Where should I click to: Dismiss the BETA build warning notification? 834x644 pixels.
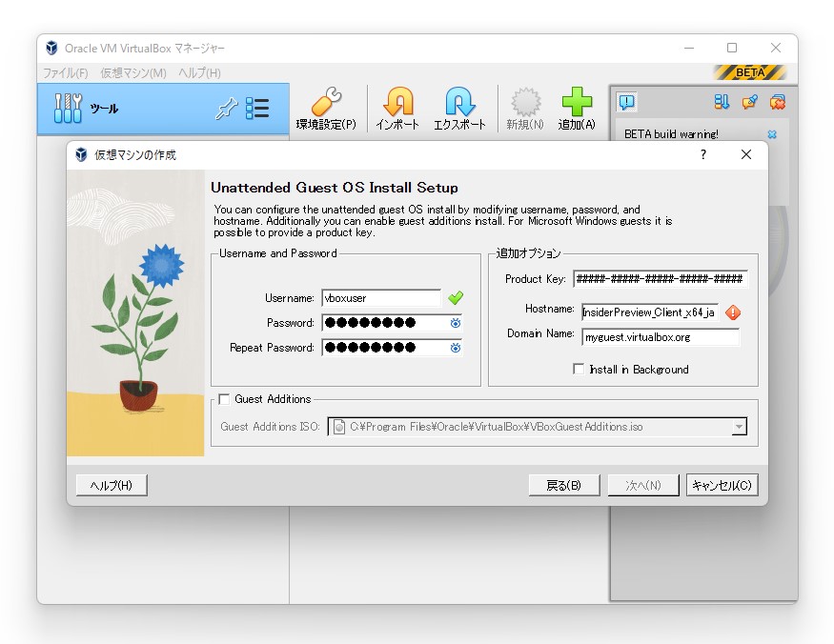pos(772,134)
